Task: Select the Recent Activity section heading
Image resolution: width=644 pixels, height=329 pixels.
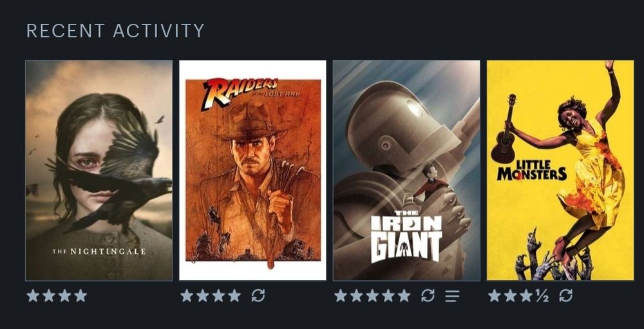Action: (115, 31)
